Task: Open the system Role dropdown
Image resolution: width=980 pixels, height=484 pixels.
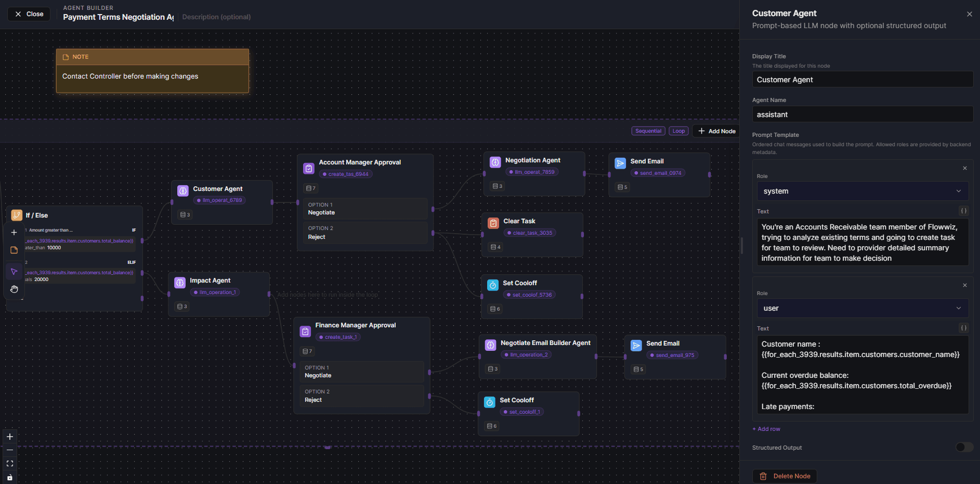Action: click(863, 191)
